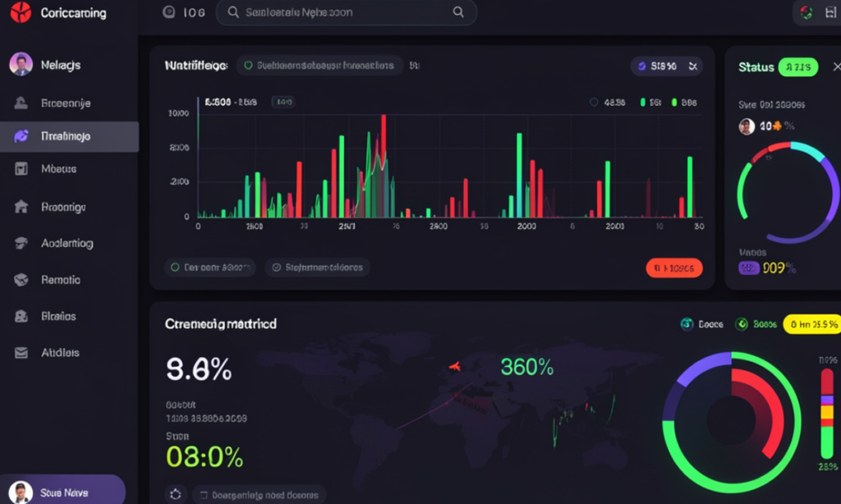Click the envelope icon beside Atidleis
The width and height of the screenshot is (841, 504).
click(x=21, y=353)
